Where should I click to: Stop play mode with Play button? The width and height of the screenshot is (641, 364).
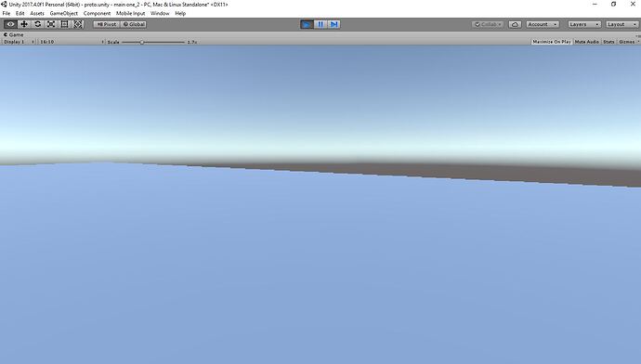(x=307, y=24)
